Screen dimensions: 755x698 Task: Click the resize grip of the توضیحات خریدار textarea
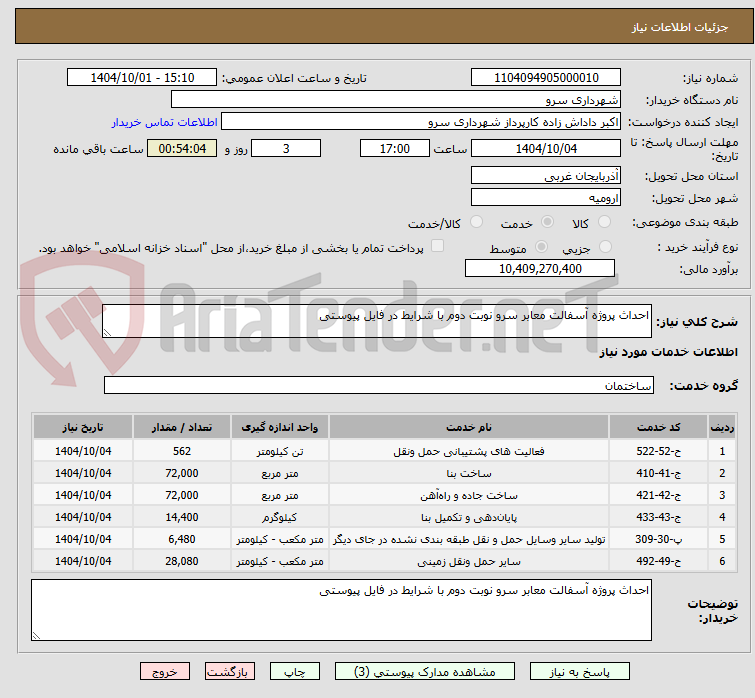click(x=36, y=636)
